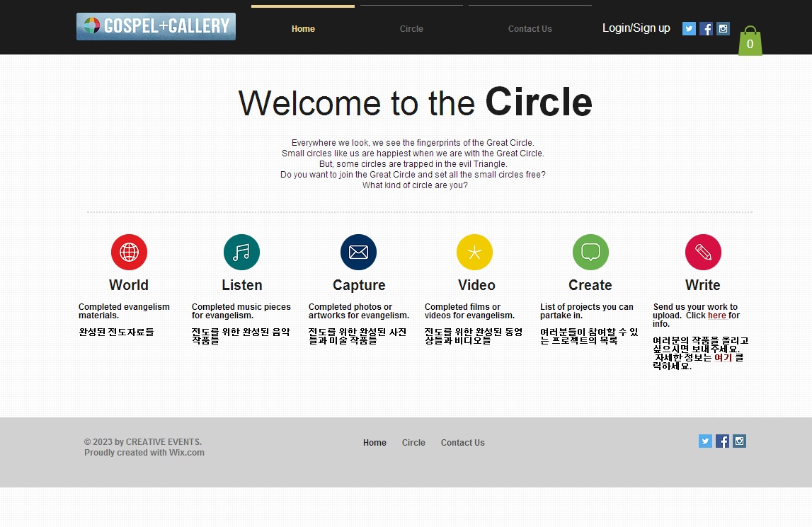Click the Gospel+Gallery logo
The width and height of the screenshot is (812, 527).
point(156,27)
